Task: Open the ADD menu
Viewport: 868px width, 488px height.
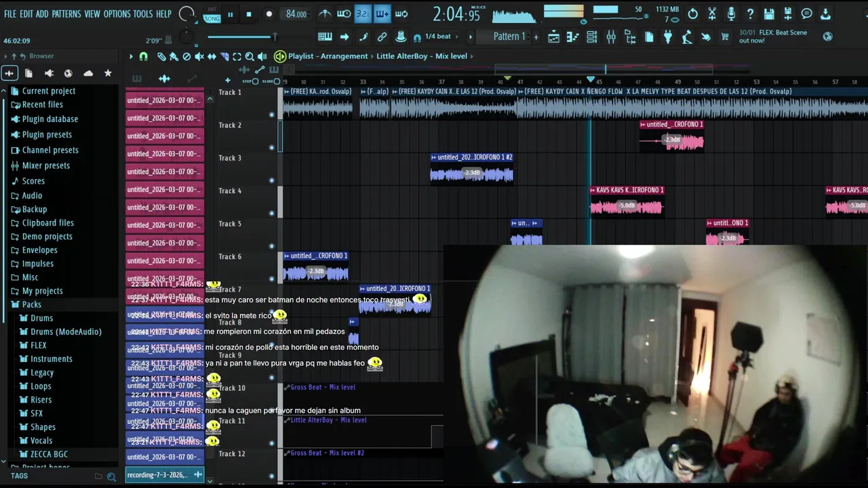Action: coord(42,14)
